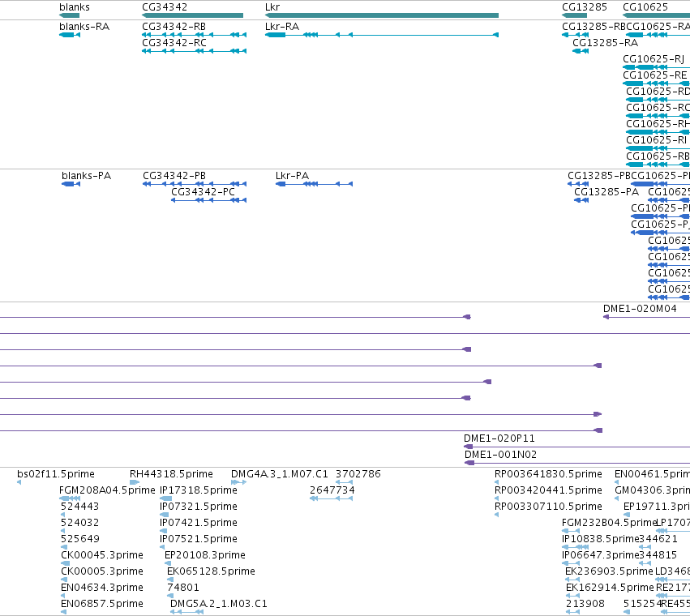The image size is (690, 616).
Task: Select EST entry 525649
Action: pyautogui.click(x=80, y=539)
